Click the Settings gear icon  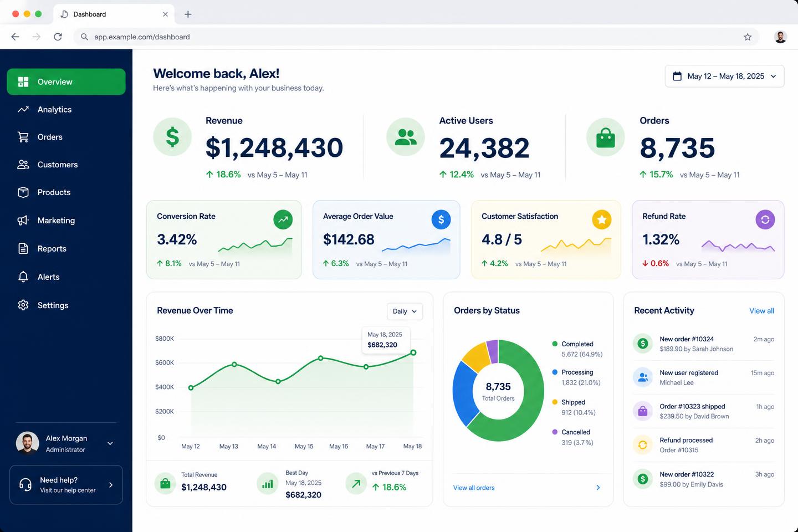click(23, 305)
